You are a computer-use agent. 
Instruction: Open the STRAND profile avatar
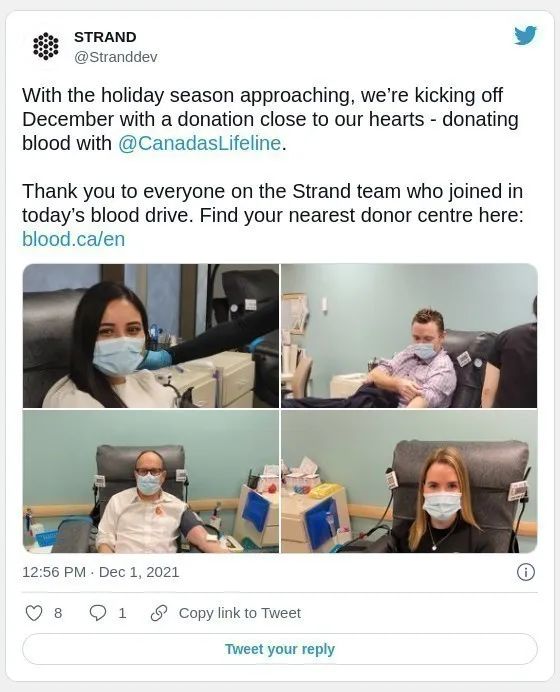45,46
